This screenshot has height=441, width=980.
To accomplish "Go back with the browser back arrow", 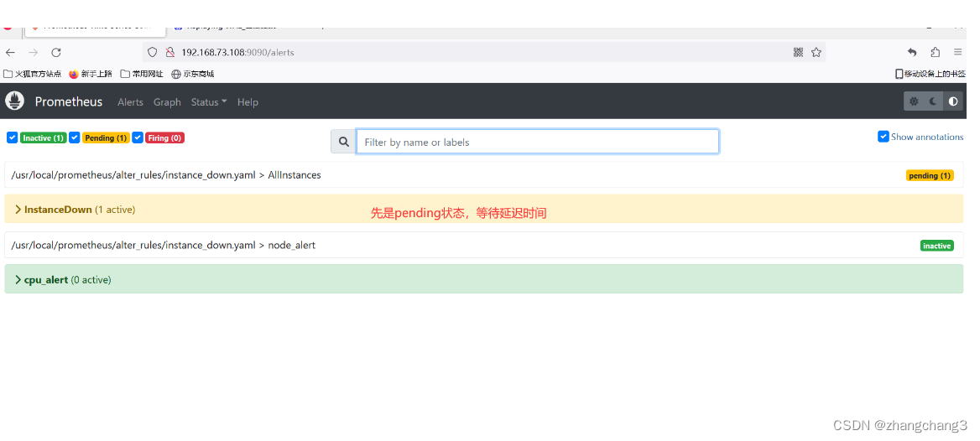I will tap(11, 53).
